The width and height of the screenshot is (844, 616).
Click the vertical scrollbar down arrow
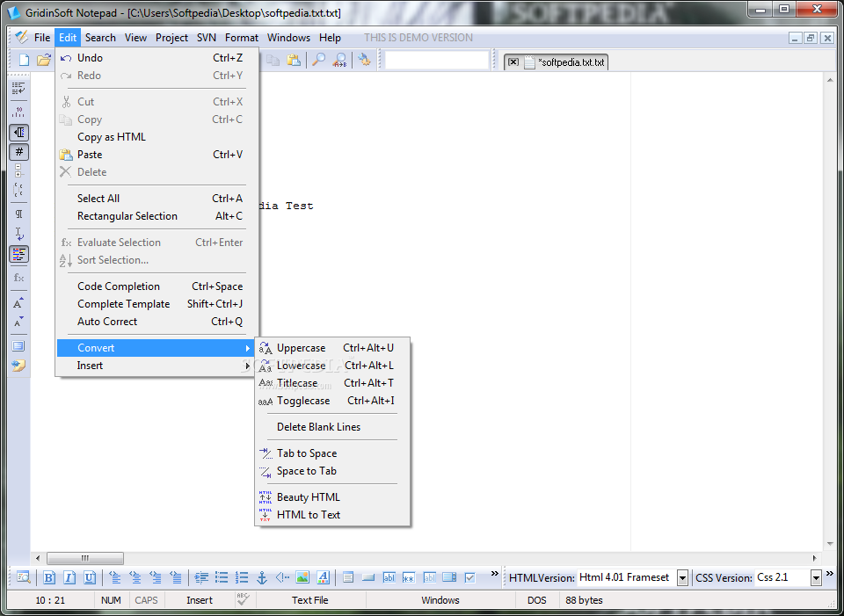[x=829, y=545]
